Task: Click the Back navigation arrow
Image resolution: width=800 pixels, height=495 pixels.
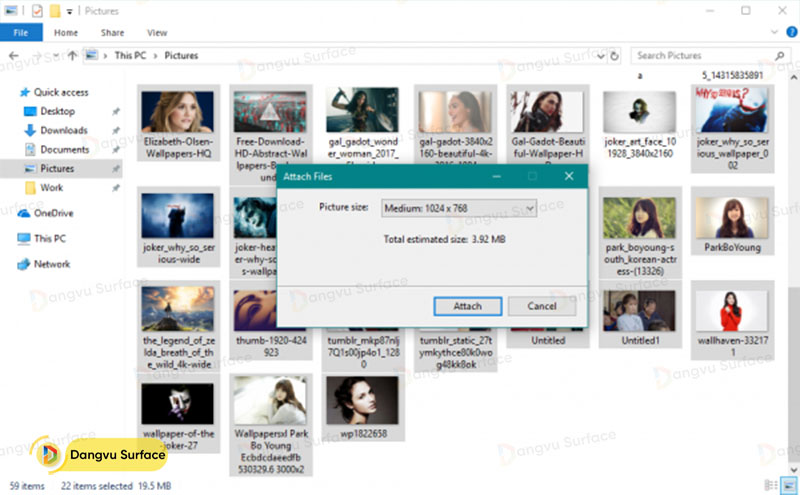Action: (x=13, y=56)
